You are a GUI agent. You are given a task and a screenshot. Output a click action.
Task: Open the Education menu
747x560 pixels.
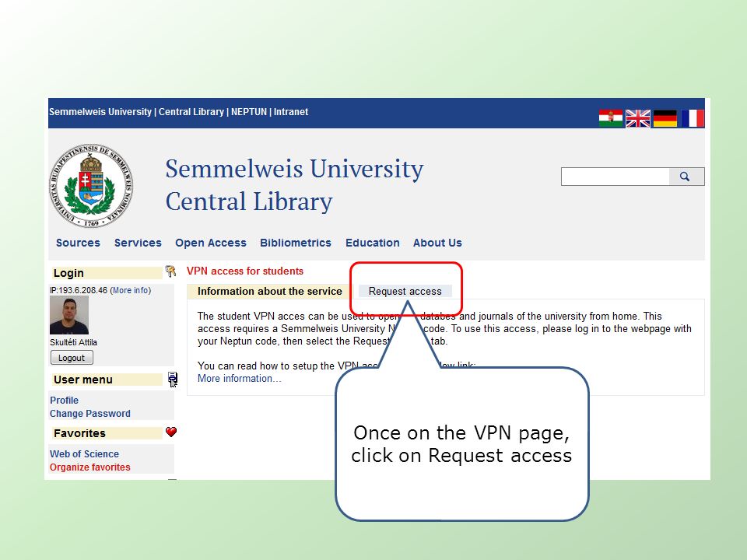[373, 243]
